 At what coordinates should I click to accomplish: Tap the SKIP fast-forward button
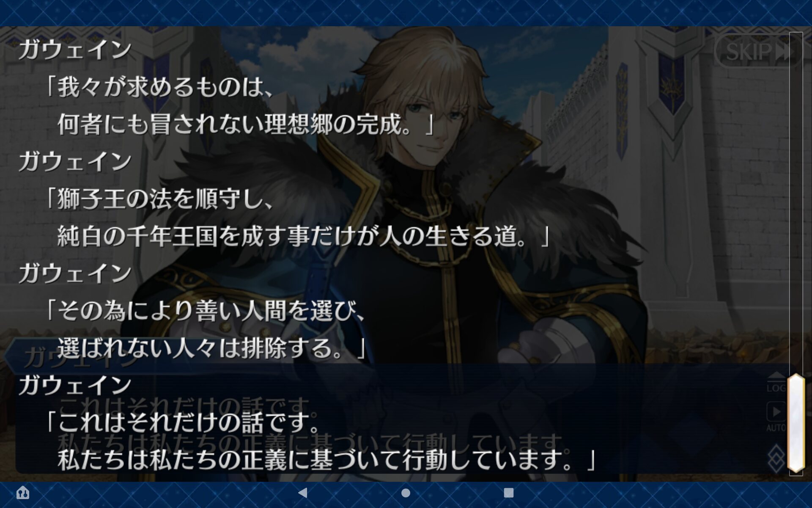757,52
